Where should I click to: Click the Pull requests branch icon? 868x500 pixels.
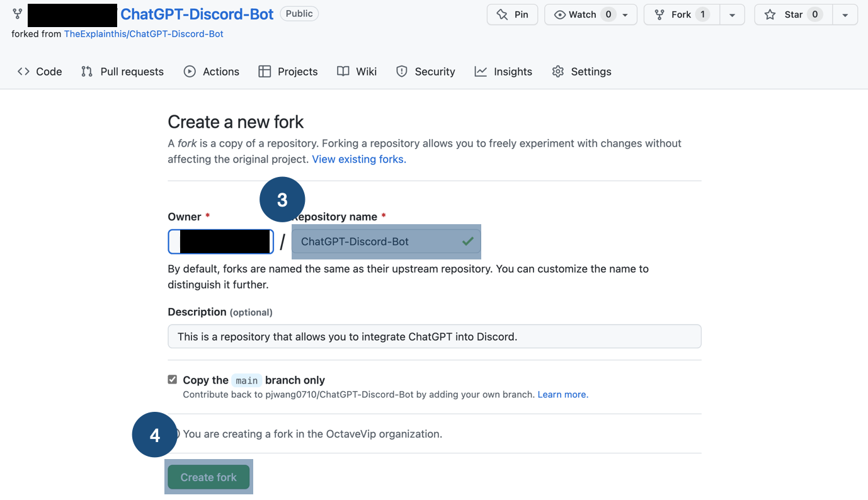[86, 71]
